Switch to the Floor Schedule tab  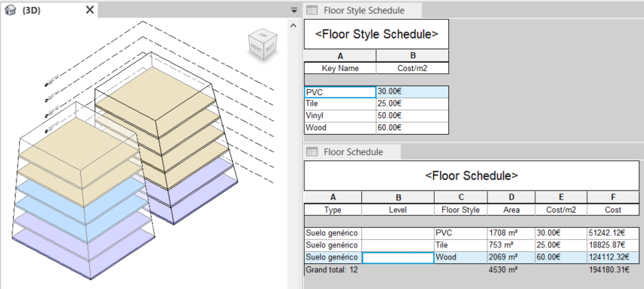click(x=352, y=152)
